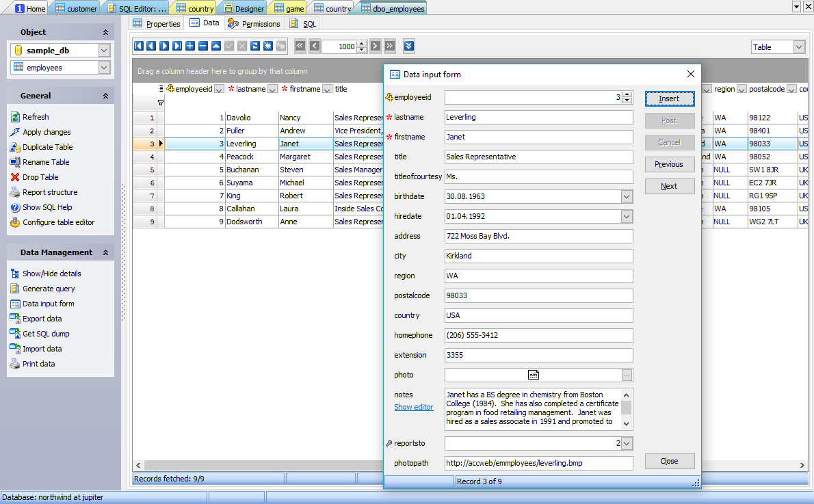Click the lastname input field
The height and width of the screenshot is (504, 814).
pos(538,117)
